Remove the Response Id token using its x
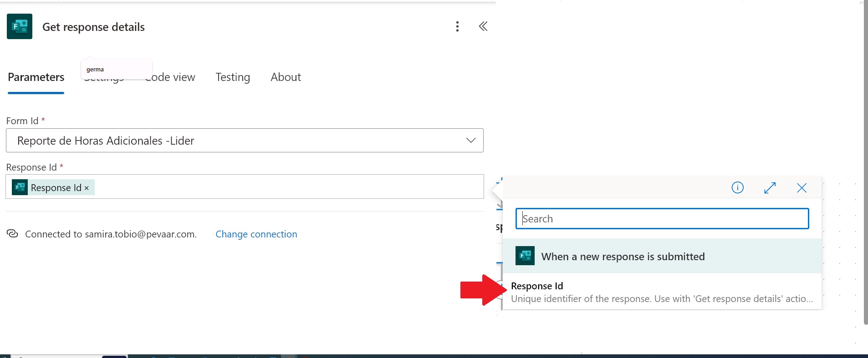The image size is (868, 358). pyautogui.click(x=87, y=188)
